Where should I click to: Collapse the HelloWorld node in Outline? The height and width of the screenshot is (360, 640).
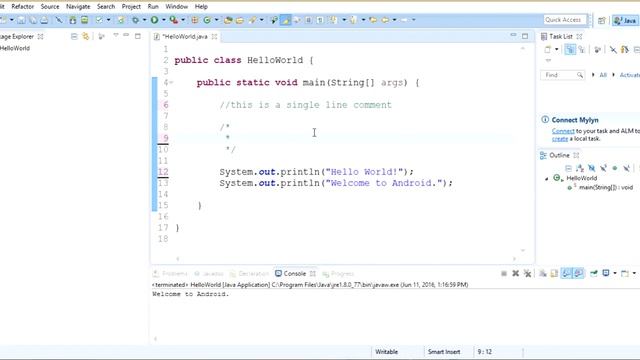click(x=547, y=179)
